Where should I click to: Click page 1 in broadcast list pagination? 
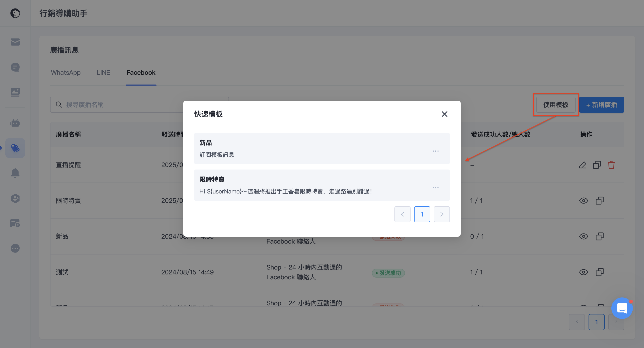596,322
